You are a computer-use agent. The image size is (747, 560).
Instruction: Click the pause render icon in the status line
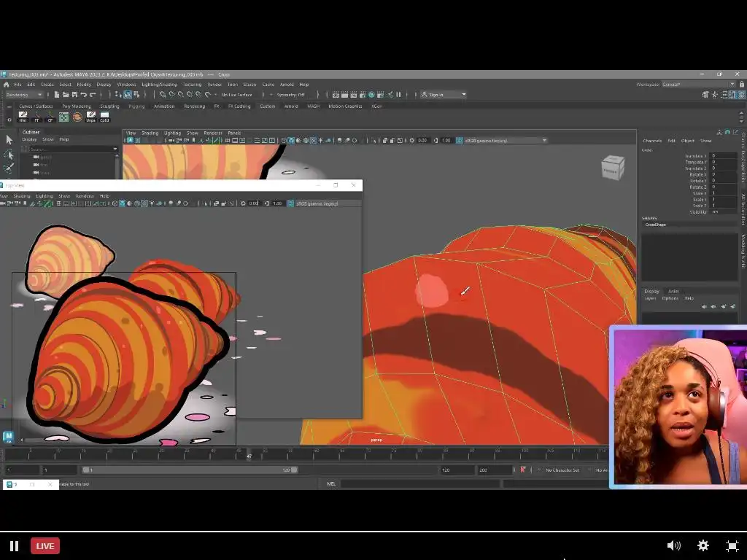coord(399,95)
